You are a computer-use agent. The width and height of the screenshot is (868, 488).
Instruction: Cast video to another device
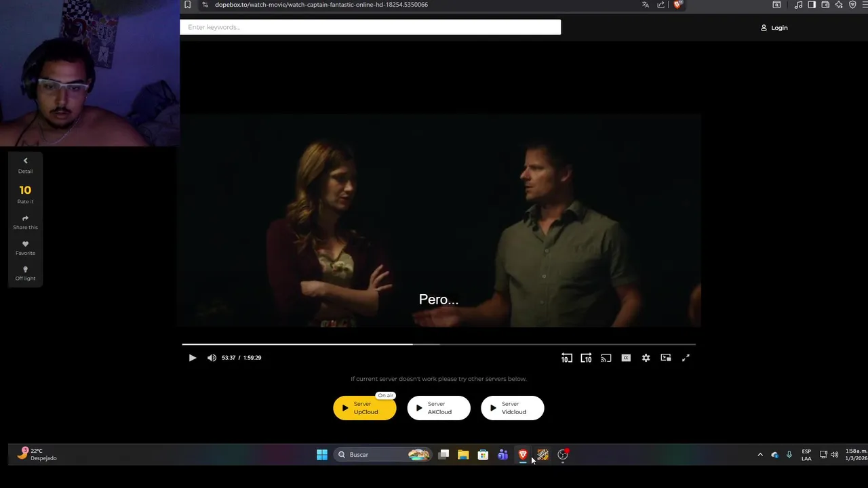pyautogui.click(x=606, y=358)
